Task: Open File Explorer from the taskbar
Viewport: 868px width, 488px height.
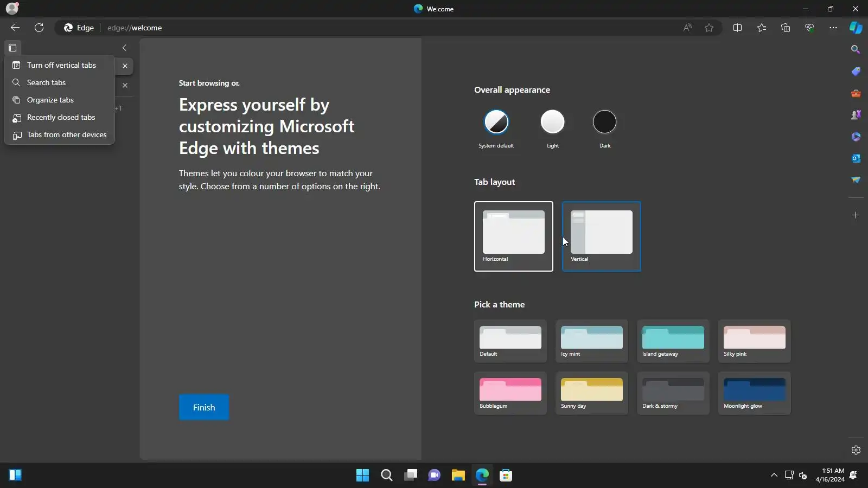Action: pyautogui.click(x=458, y=476)
